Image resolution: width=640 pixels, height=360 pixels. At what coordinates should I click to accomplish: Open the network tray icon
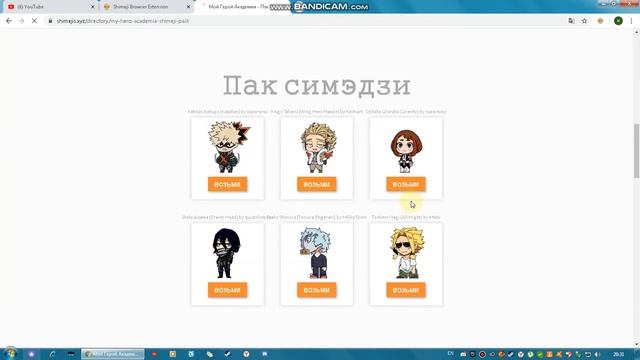588,354
